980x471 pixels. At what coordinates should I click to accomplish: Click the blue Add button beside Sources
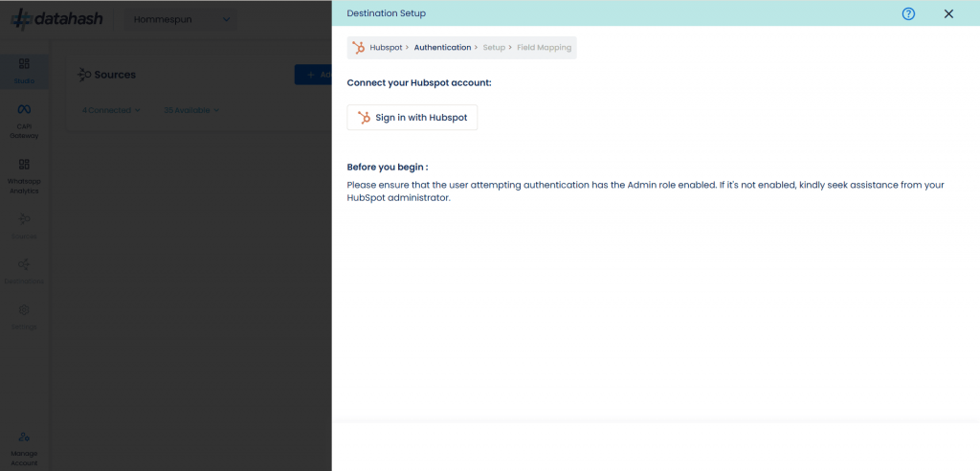tap(313, 75)
